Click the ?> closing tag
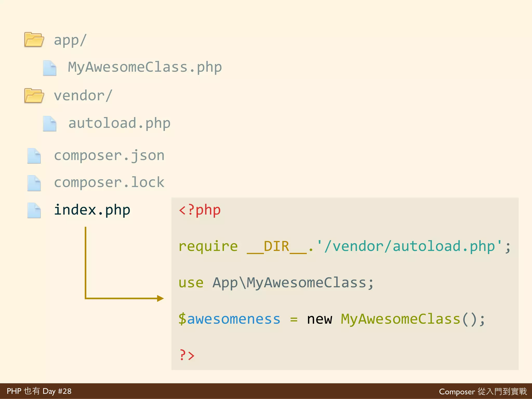This screenshot has height=399, width=532. pos(187,355)
